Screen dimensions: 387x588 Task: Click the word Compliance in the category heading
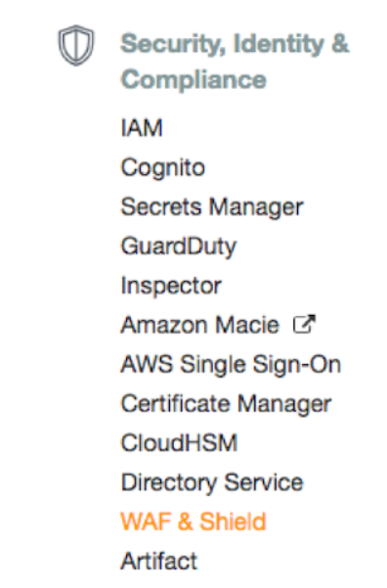(x=193, y=79)
